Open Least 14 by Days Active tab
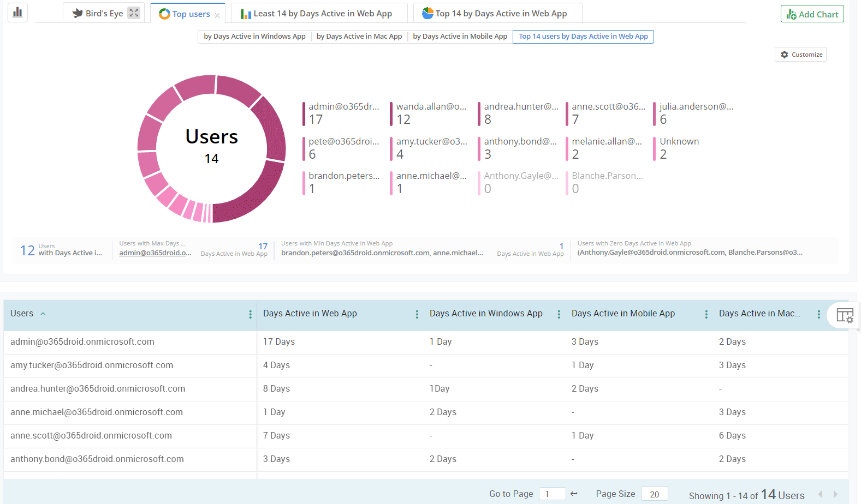This screenshot has height=504, width=861. 319,14
